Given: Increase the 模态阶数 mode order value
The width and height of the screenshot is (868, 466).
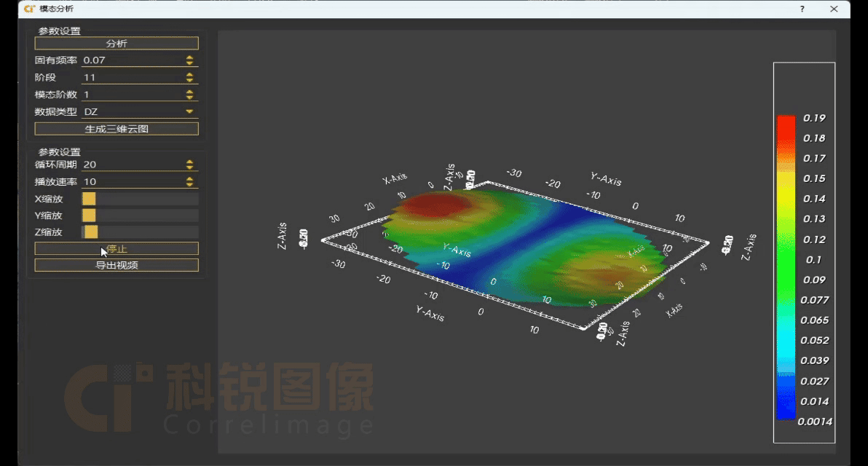Looking at the screenshot, I should [190, 91].
